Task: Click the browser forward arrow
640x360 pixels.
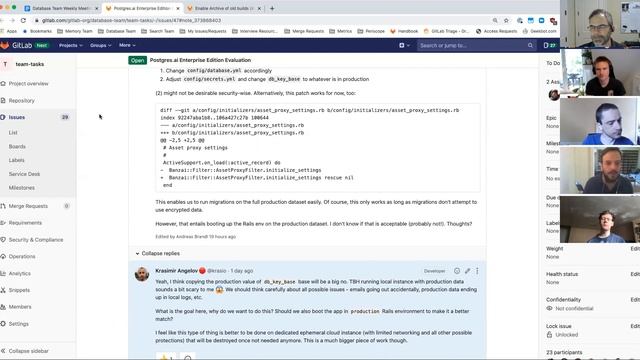Action: coord(12,20)
